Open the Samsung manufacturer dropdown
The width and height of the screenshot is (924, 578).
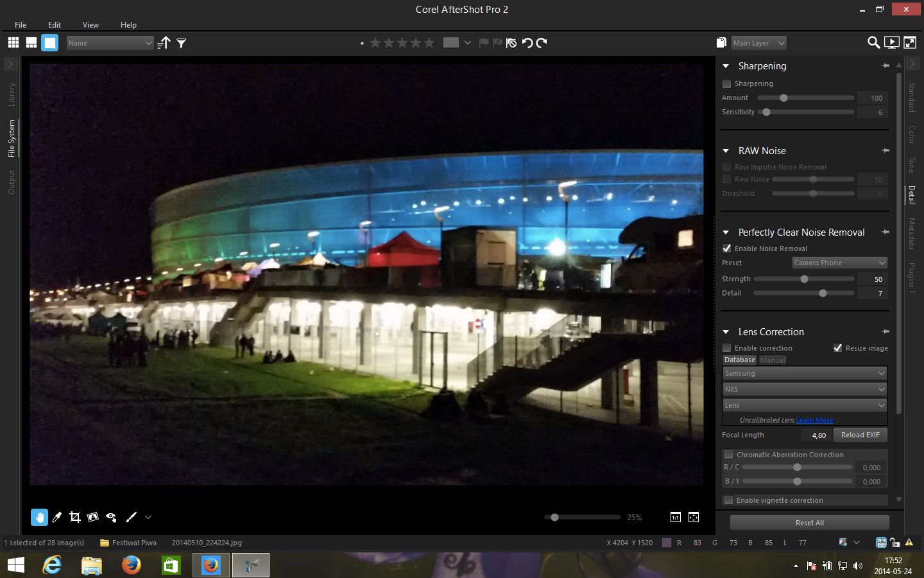pos(805,373)
